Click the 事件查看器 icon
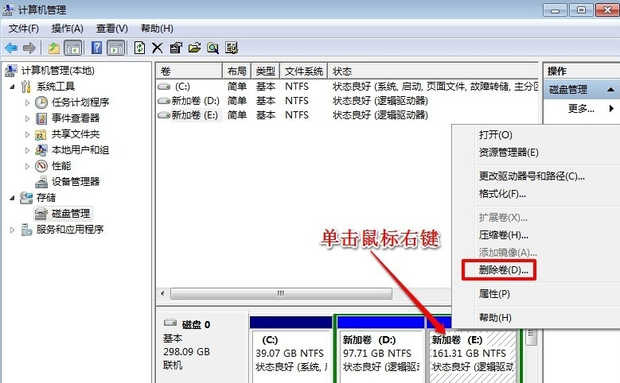This screenshot has width=620, height=383. click(x=41, y=118)
